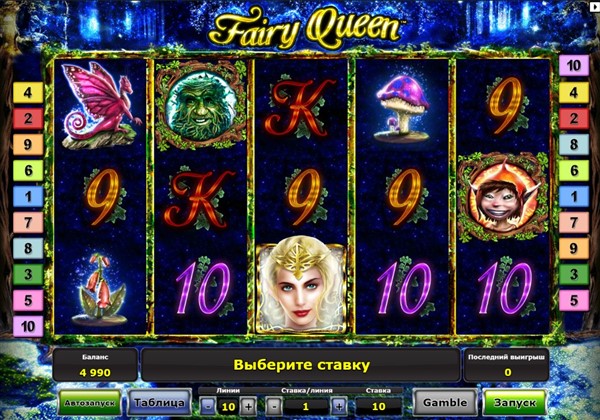This screenshot has height=420, width=600.
Task: Click the grinning elf symbol
Action: click(503, 197)
